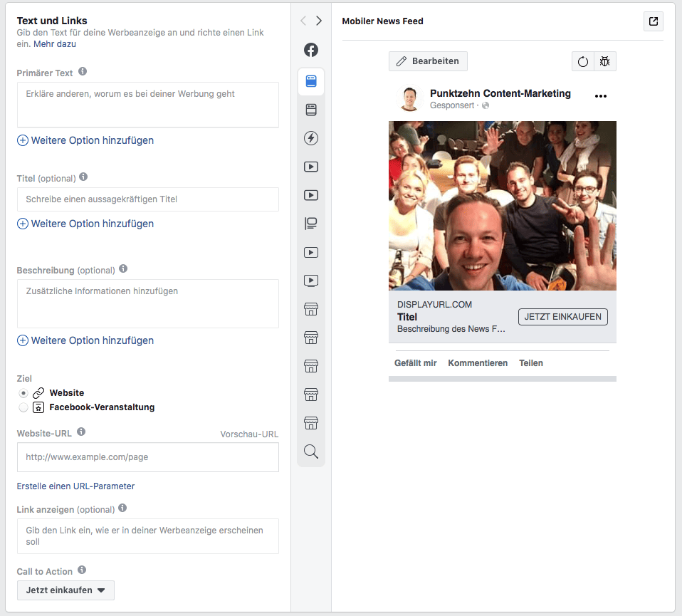
Task: Select the Facebook placement preview icon
Action: point(311,50)
